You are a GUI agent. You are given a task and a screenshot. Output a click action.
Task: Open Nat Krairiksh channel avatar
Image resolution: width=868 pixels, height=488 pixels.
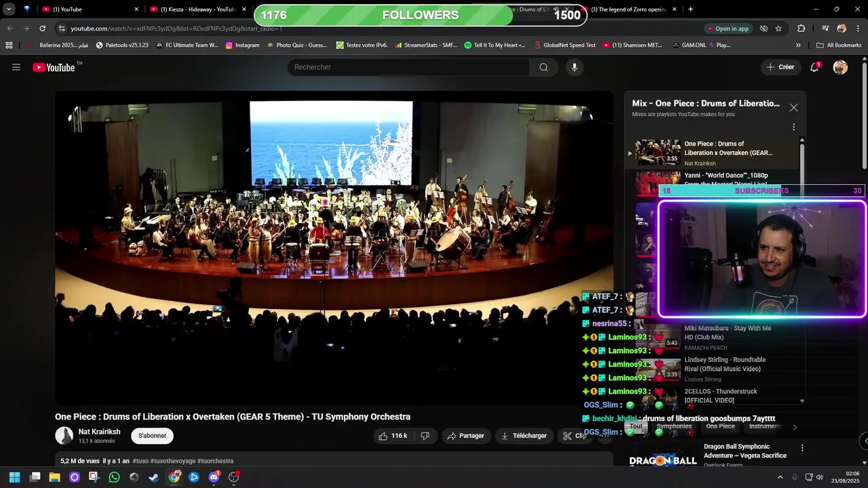tap(64, 436)
